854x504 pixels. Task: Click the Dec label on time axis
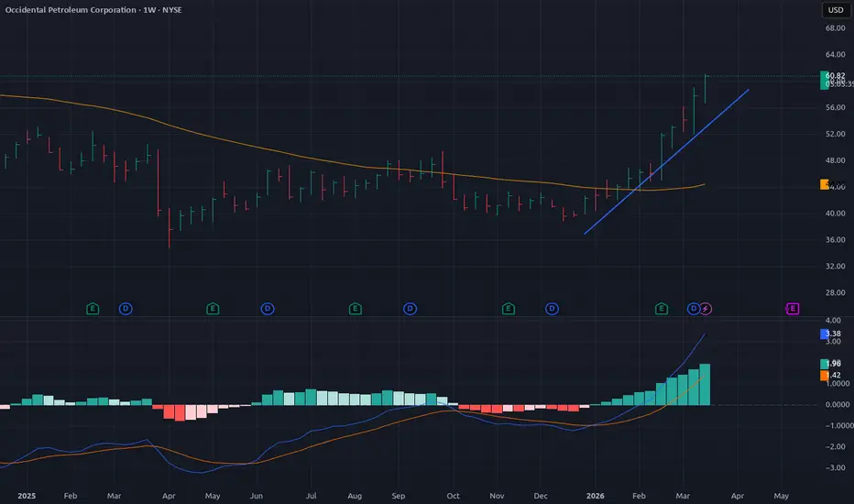point(541,496)
